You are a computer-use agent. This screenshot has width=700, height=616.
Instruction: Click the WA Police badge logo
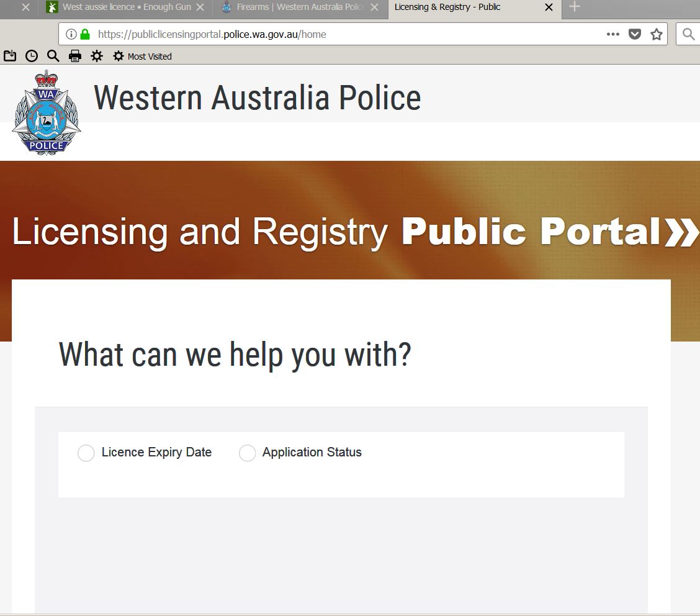(47, 112)
